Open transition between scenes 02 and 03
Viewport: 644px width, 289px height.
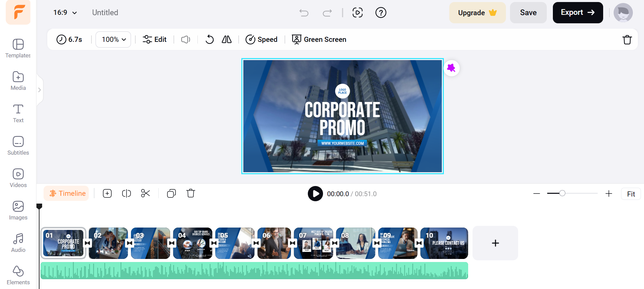coord(130,243)
